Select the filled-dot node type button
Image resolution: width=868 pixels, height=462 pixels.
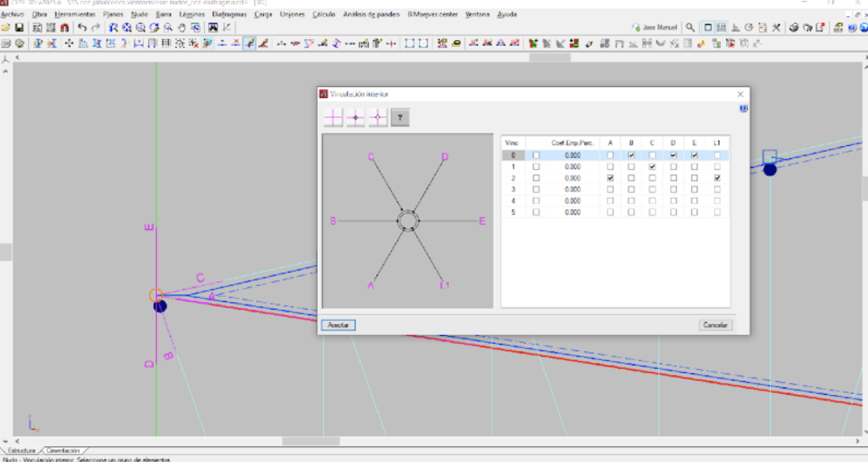click(355, 117)
